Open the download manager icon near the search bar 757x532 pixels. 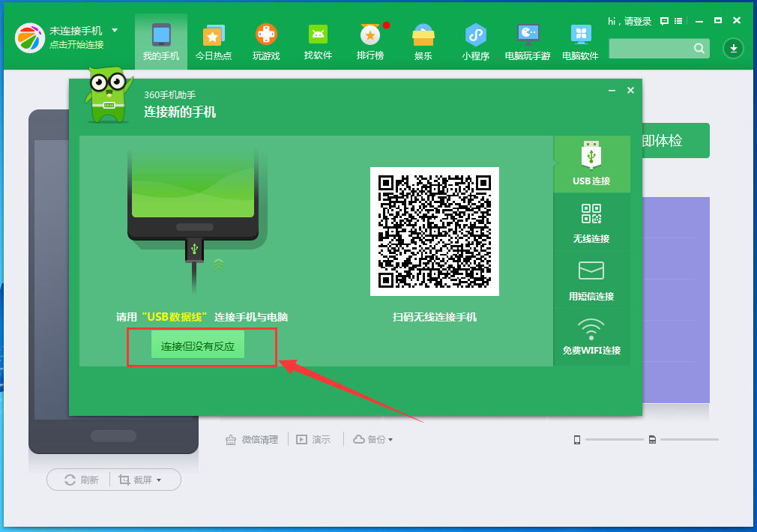(733, 48)
